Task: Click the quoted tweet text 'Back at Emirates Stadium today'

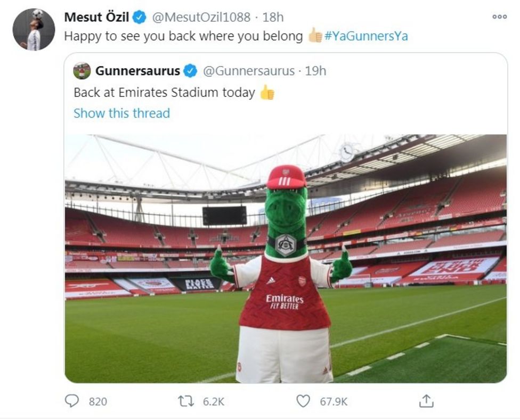Action: click(x=164, y=92)
